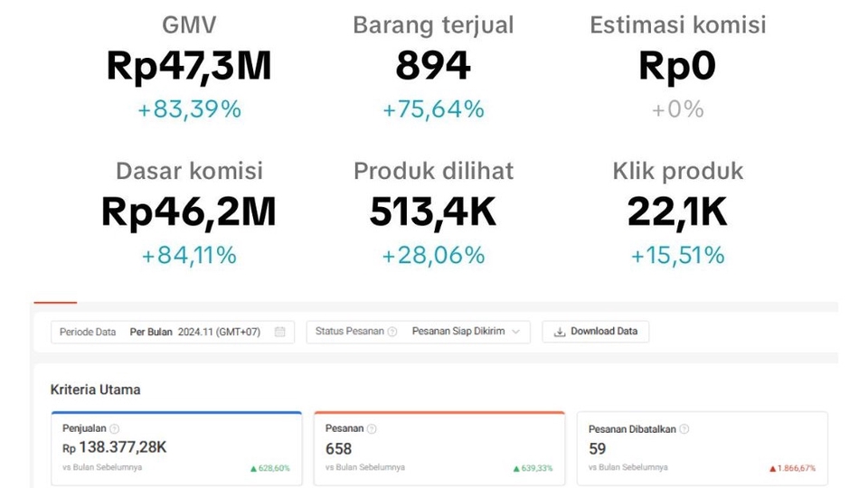868x488 pixels.
Task: Click the green 628,60% Penjualan change indicator
Action: pos(269,468)
